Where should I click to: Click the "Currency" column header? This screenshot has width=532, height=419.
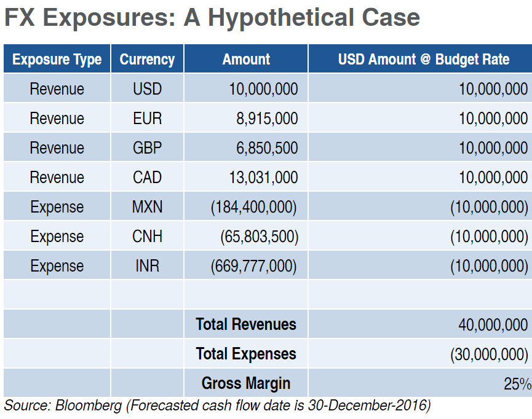(x=147, y=60)
